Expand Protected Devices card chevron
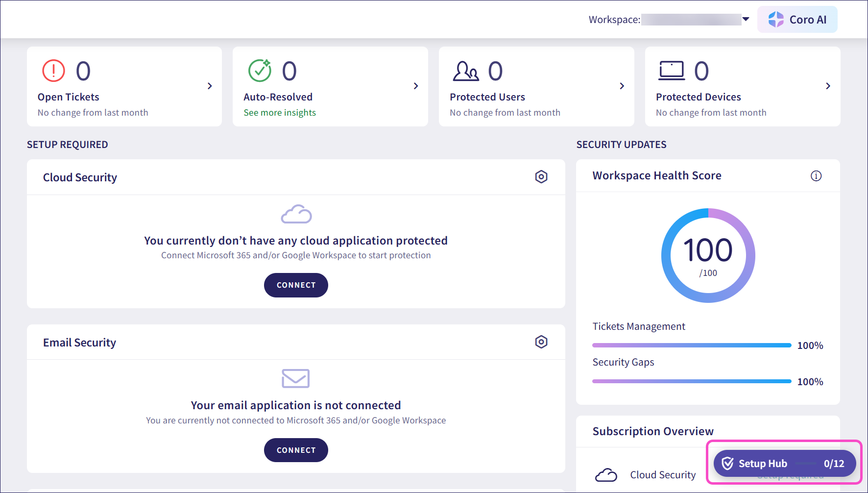The image size is (868, 493). tap(828, 86)
